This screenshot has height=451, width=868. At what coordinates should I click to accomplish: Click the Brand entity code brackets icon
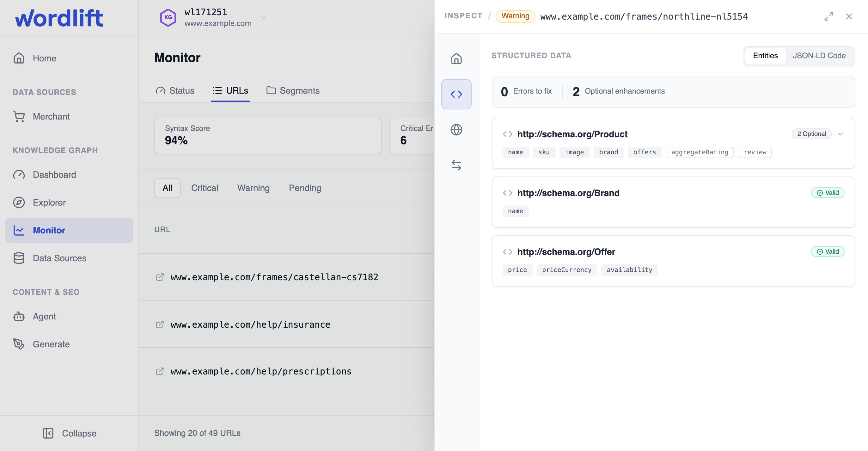pyautogui.click(x=507, y=193)
